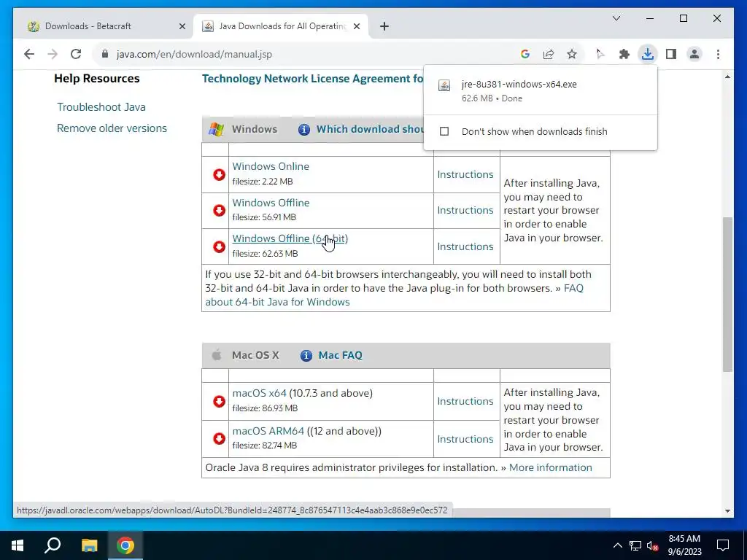Click red download arrow for Windows Online
Viewport: 747px width, 560px height.
pos(219,174)
